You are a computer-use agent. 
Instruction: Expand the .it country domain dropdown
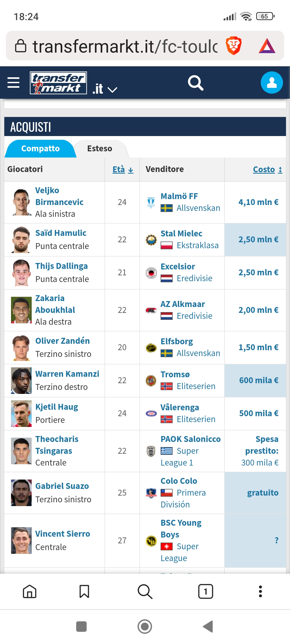[105, 89]
